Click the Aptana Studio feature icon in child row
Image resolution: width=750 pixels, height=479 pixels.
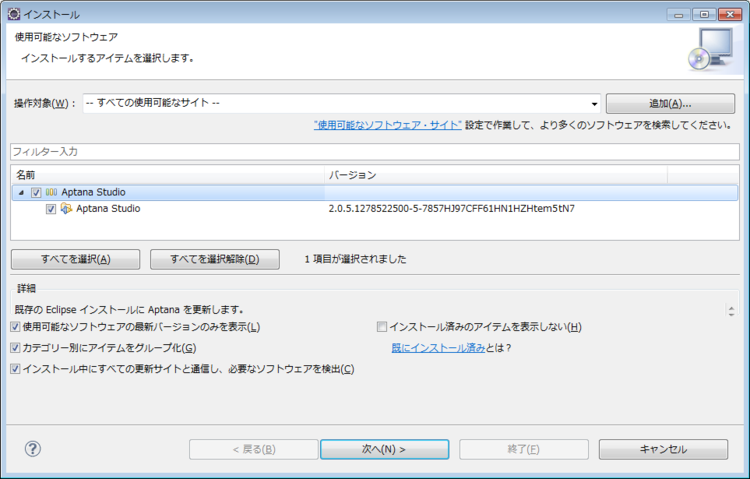[x=66, y=209]
